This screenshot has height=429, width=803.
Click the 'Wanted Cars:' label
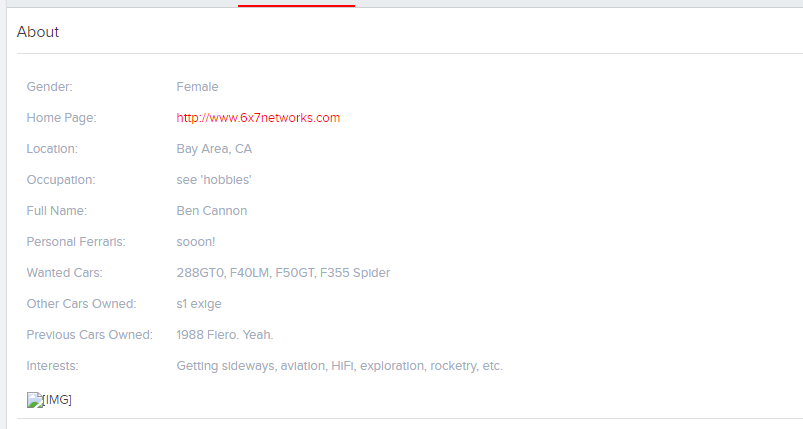point(65,273)
